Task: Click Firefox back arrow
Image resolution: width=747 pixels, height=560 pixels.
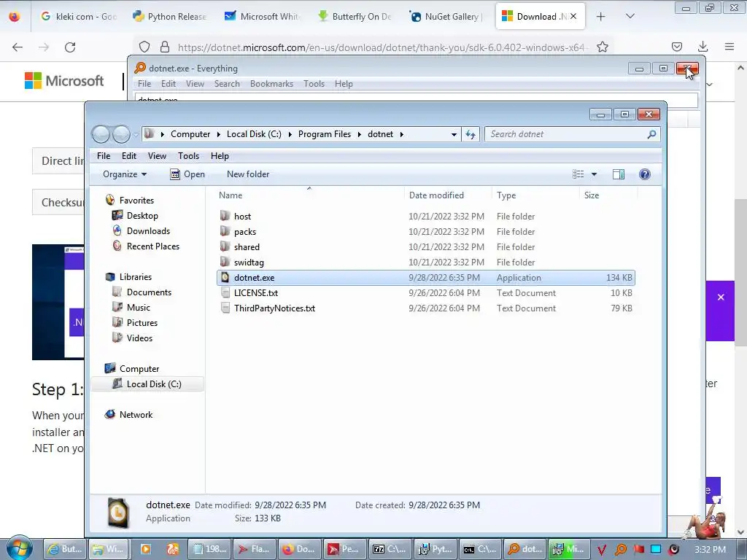Action: click(x=18, y=47)
